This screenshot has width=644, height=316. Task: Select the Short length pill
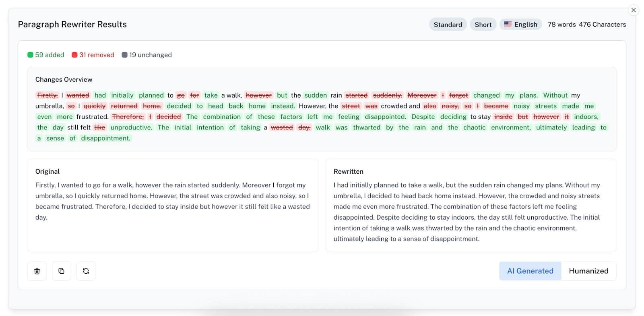tap(483, 25)
